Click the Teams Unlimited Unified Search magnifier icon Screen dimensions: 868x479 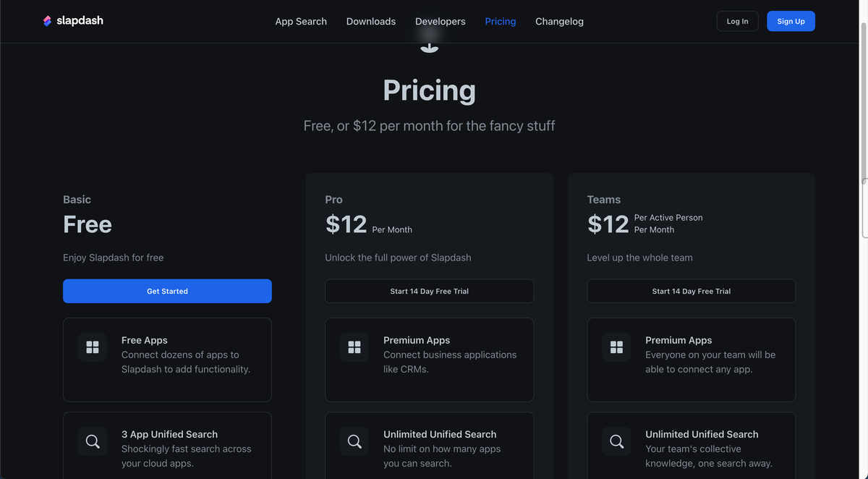tap(616, 441)
